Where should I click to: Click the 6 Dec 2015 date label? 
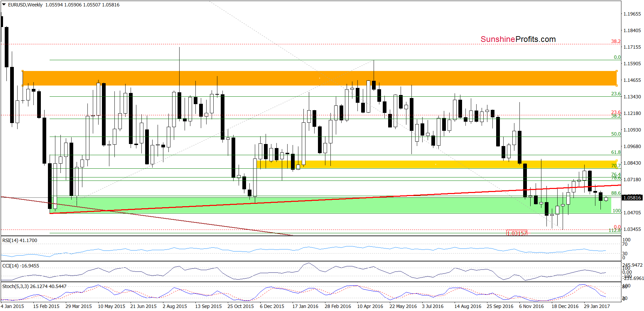(x=272, y=306)
